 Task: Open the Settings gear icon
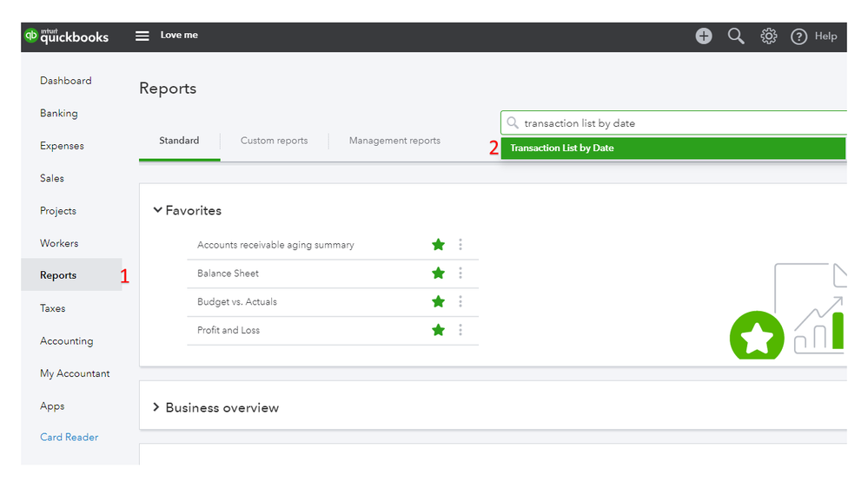point(769,36)
